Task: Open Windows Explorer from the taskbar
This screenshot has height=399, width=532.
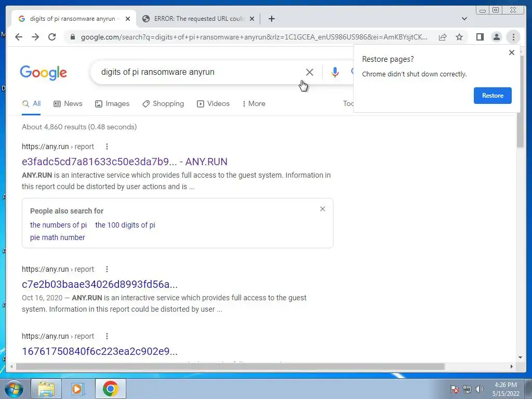Action: pos(46,389)
